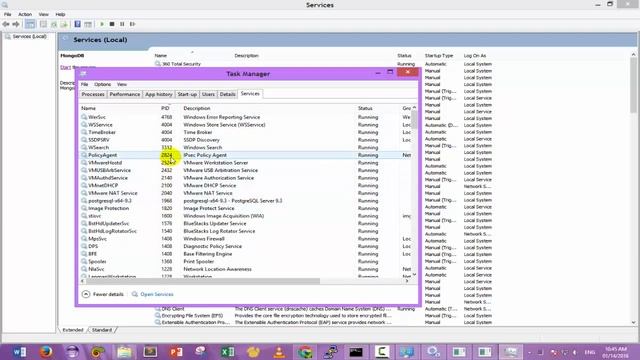Open VLC media player from taskbar

coord(279,351)
